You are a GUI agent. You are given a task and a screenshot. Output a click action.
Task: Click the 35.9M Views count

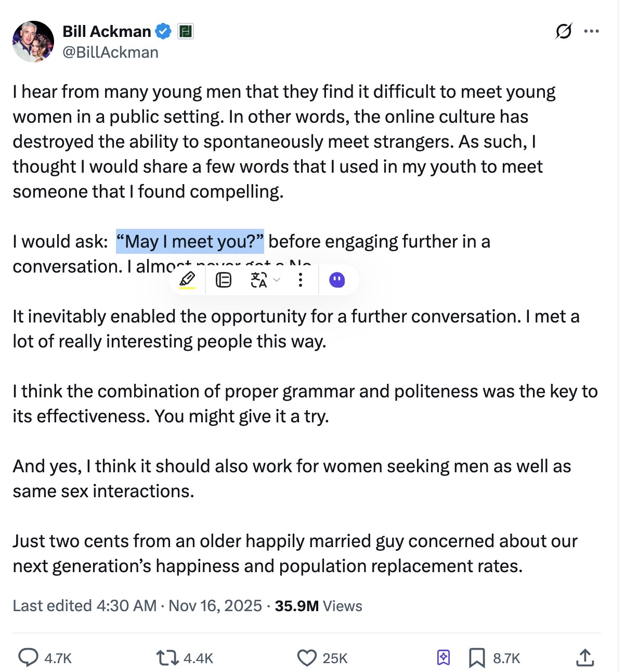coord(318,606)
